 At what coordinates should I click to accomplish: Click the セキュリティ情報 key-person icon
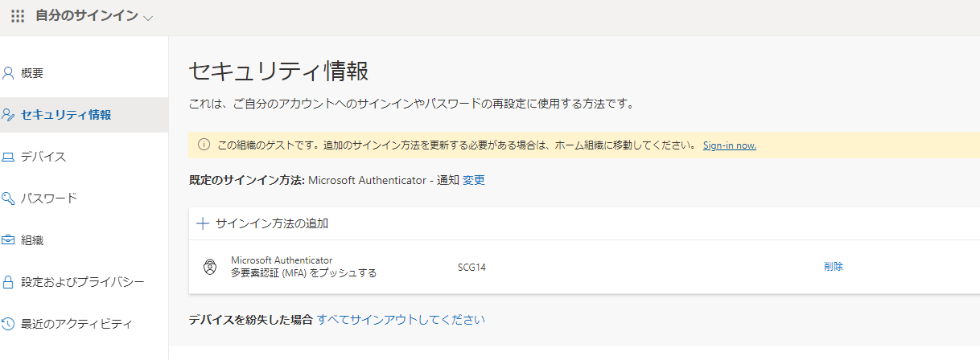[x=9, y=115]
